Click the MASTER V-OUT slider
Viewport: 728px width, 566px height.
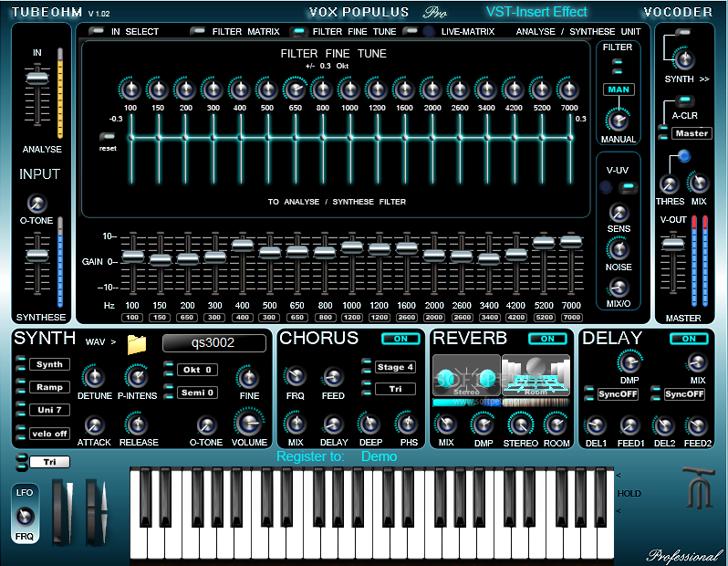click(x=672, y=243)
